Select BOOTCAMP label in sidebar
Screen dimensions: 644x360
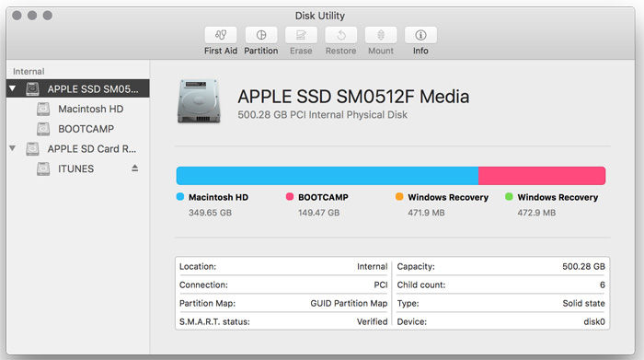pos(86,129)
